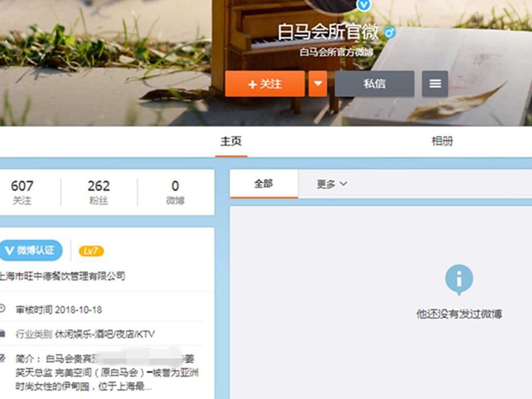
Task: Click the profile name 白马会所官微
Action: click(329, 32)
